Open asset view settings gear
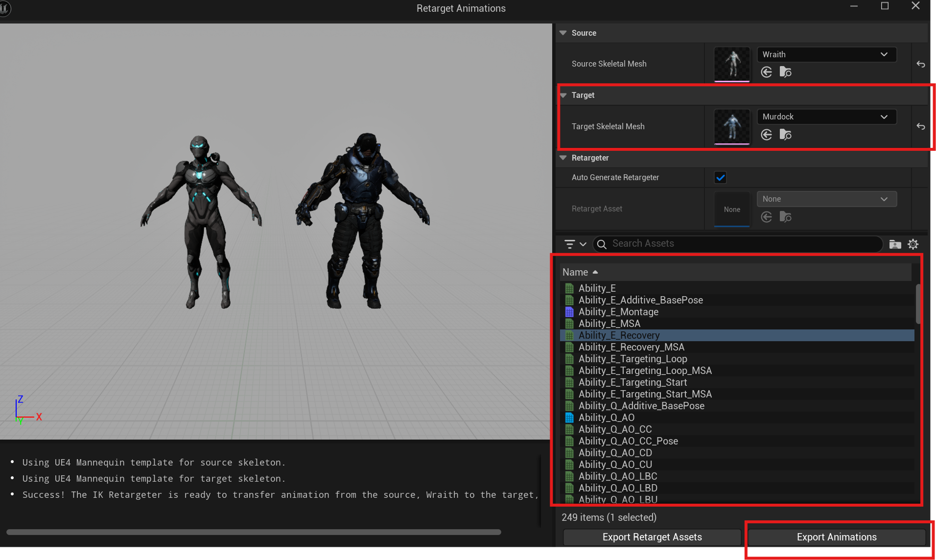Image resolution: width=936 pixels, height=560 pixels. coord(913,244)
